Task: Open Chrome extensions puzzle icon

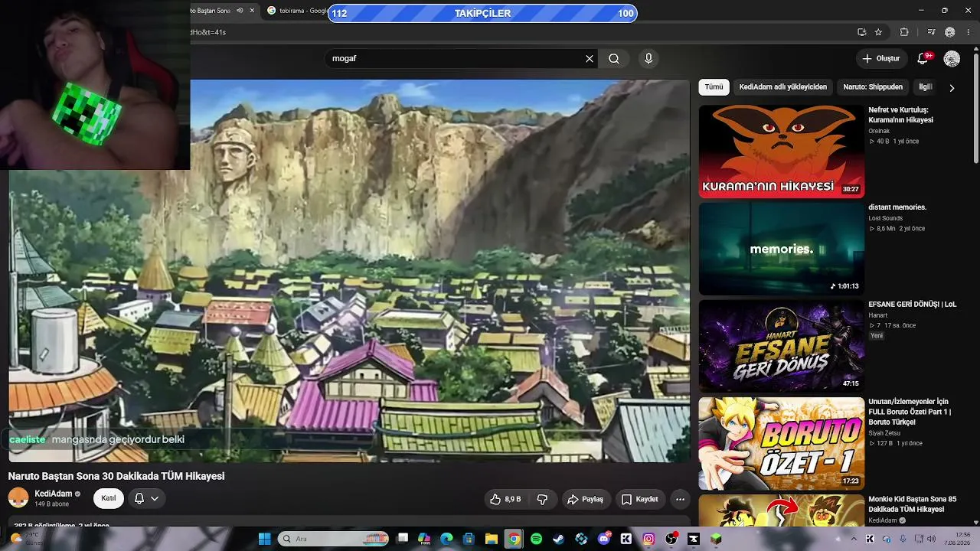Action: [904, 32]
